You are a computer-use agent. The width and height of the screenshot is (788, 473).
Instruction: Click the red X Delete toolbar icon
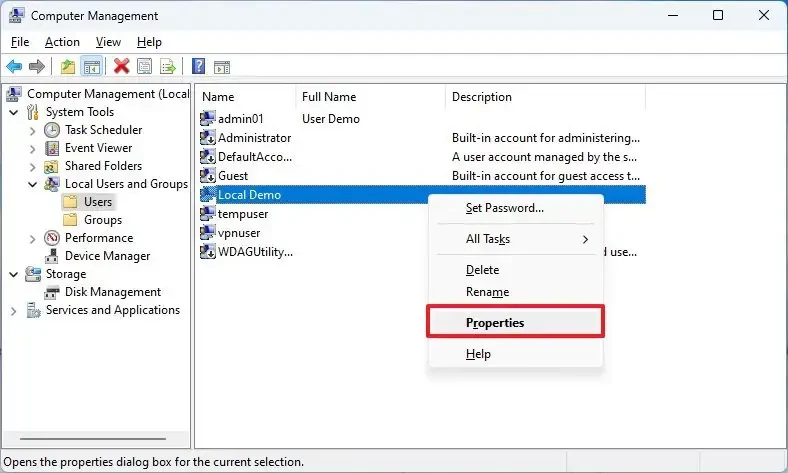click(122, 66)
